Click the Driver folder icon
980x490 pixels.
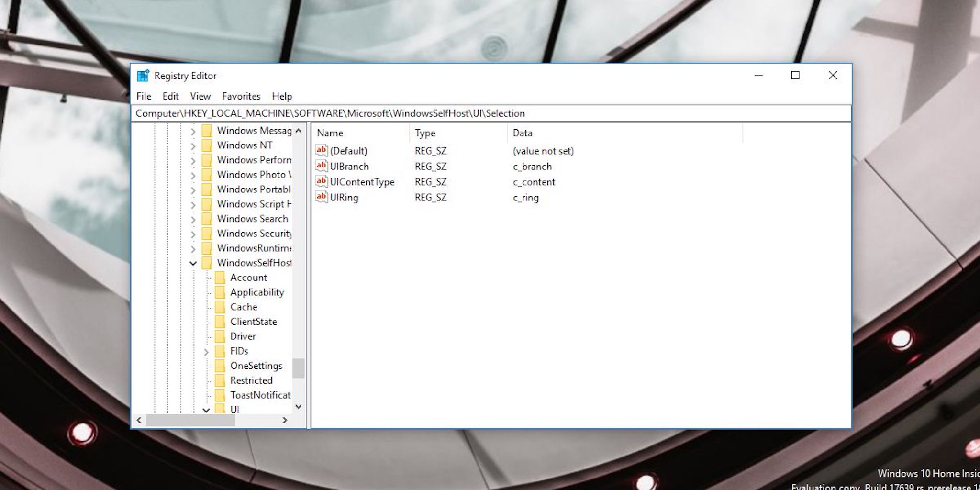(220, 336)
